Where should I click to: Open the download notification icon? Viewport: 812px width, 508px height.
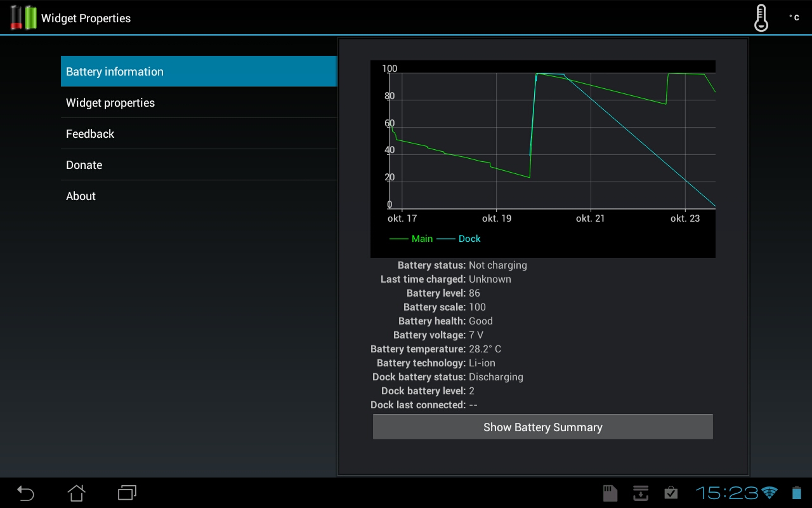(x=641, y=493)
